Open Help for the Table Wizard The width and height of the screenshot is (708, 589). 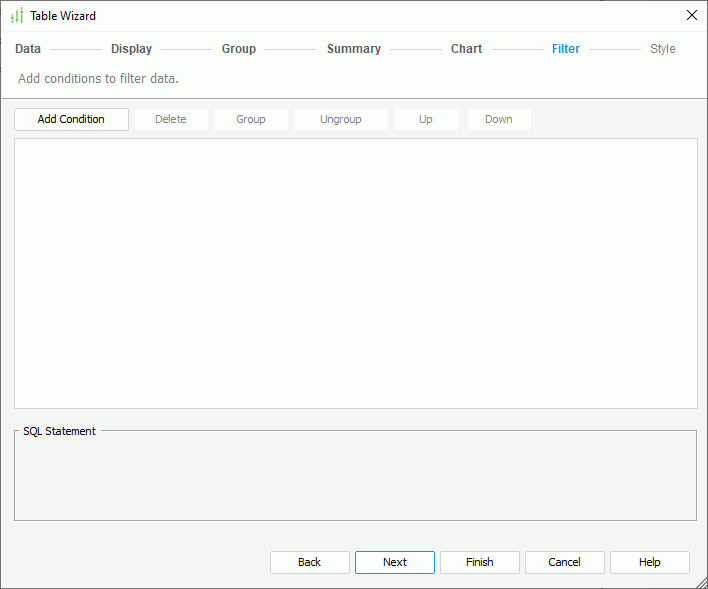650,562
